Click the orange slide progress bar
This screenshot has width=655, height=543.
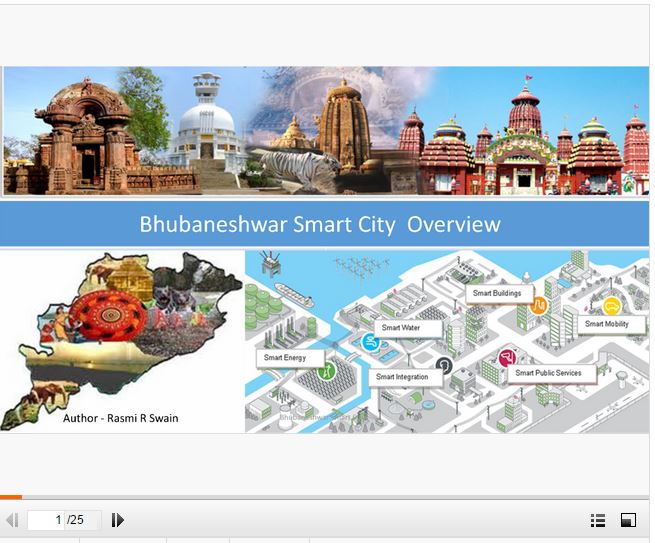[11, 497]
